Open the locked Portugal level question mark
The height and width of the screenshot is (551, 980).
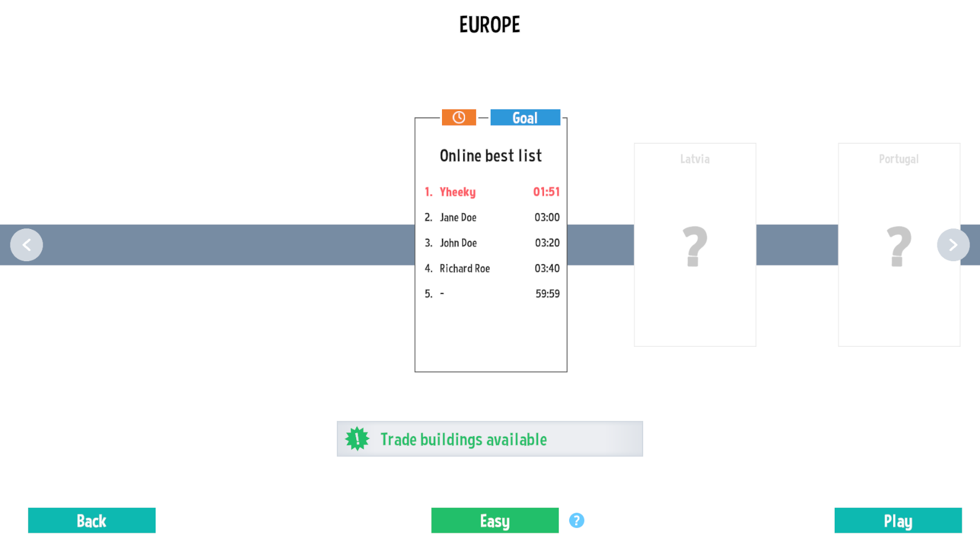pos(899,246)
